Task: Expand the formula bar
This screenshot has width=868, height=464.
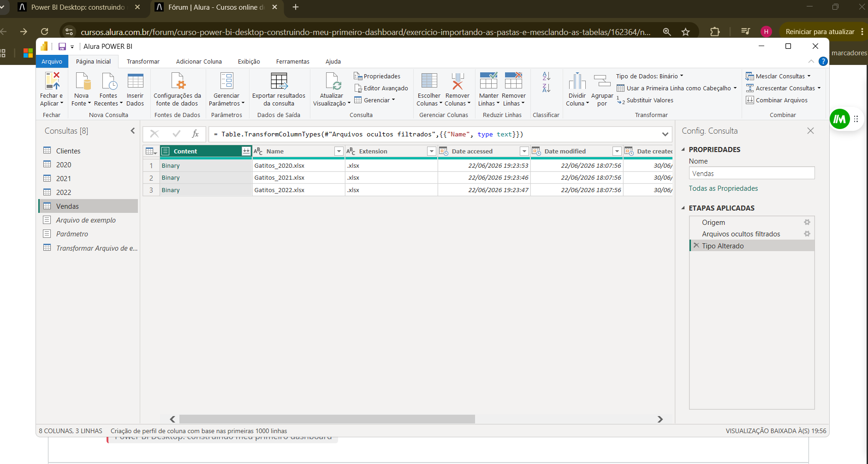Action: [665, 134]
